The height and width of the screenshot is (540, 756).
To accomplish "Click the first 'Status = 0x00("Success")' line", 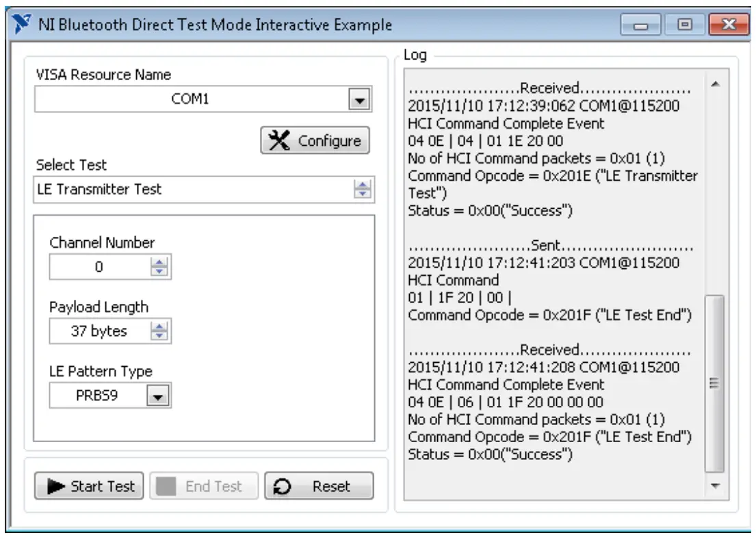I will [x=490, y=211].
